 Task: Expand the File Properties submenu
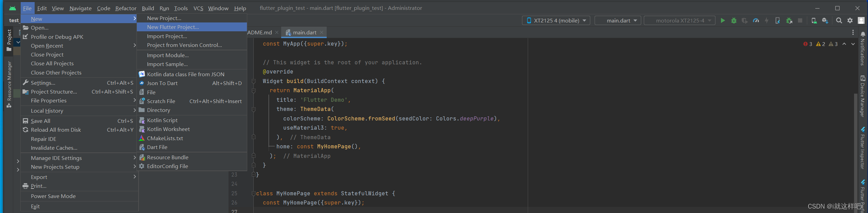tap(79, 100)
